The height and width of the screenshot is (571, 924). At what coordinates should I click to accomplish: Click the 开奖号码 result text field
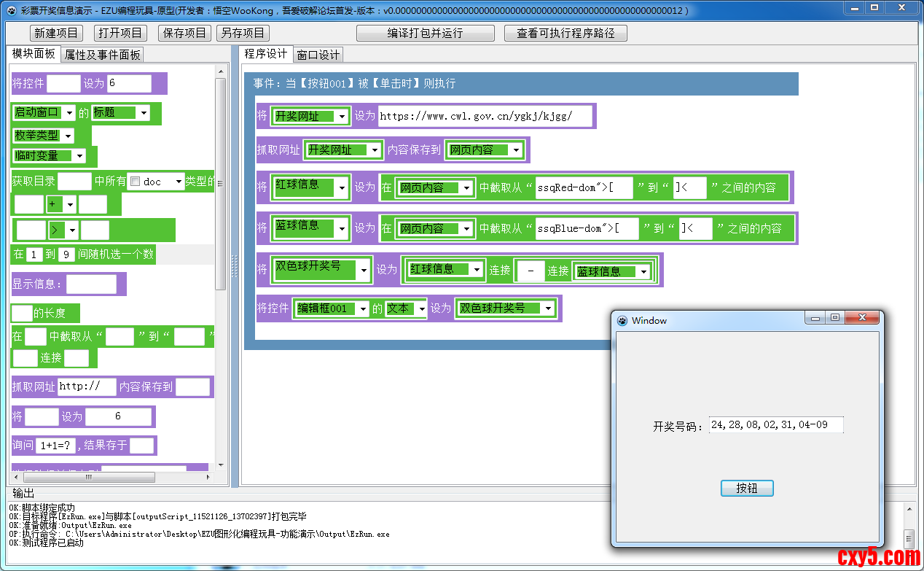[x=775, y=424]
